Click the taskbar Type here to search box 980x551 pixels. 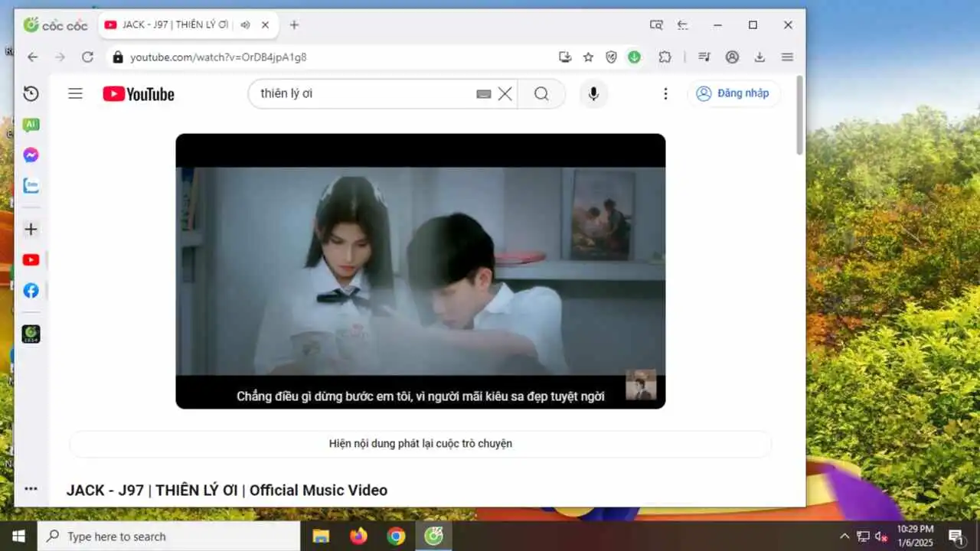168,536
